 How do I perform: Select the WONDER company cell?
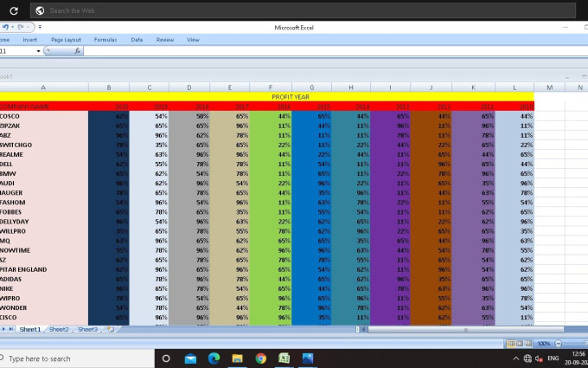[44, 308]
